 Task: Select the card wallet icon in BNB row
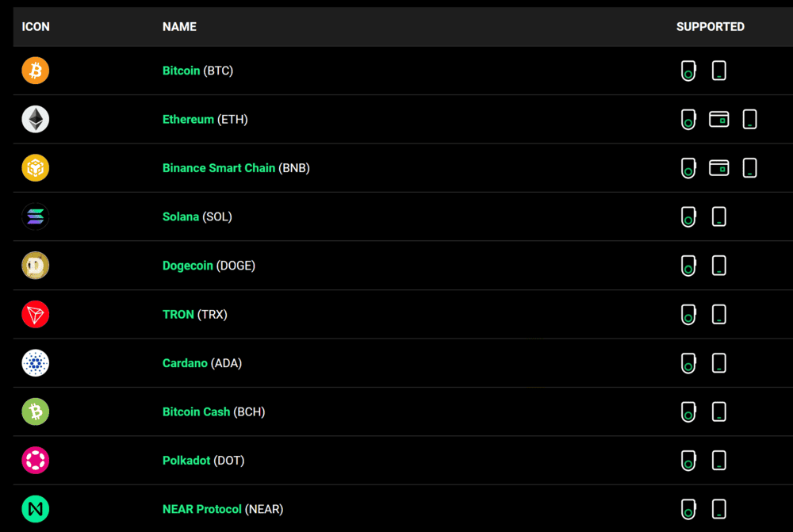pyautogui.click(x=719, y=167)
